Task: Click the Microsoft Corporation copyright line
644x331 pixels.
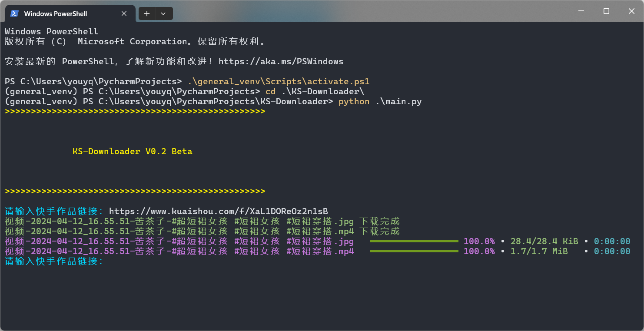Action: [135, 41]
